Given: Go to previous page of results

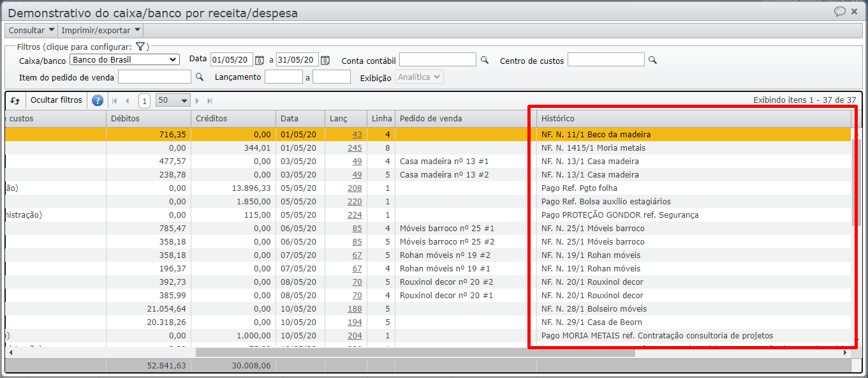Looking at the screenshot, I should tap(128, 100).
